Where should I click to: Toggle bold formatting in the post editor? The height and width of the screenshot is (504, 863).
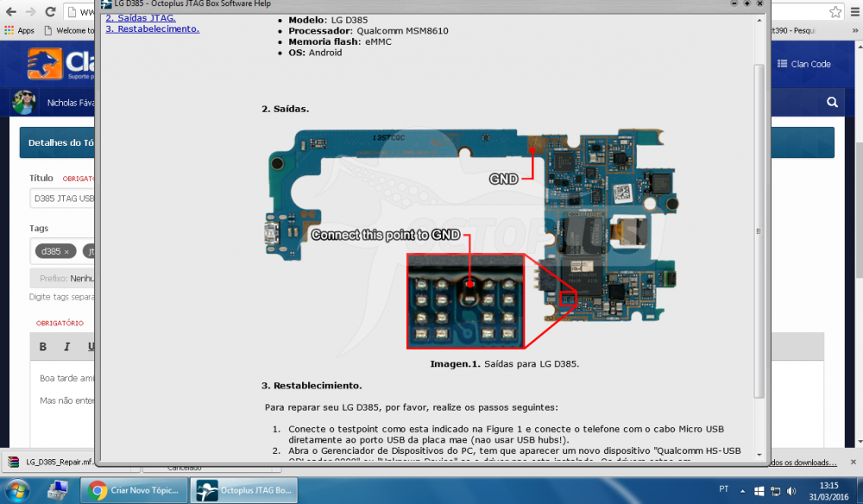click(43, 347)
